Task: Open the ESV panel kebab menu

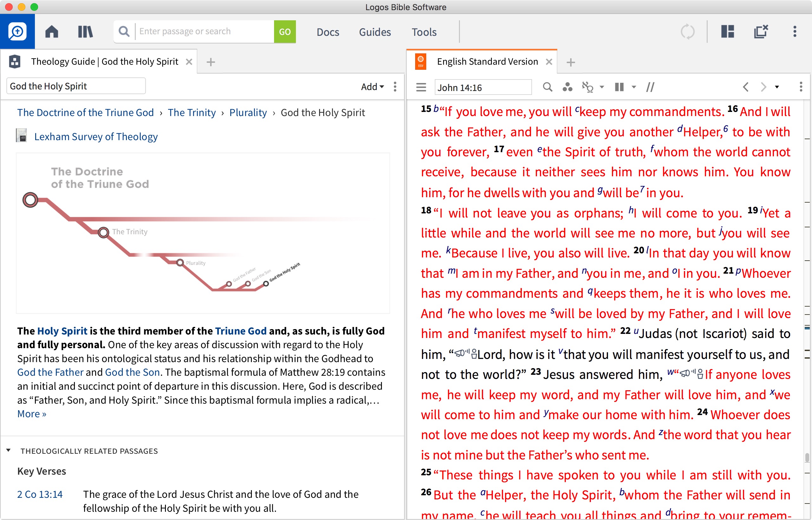Action: click(x=801, y=87)
